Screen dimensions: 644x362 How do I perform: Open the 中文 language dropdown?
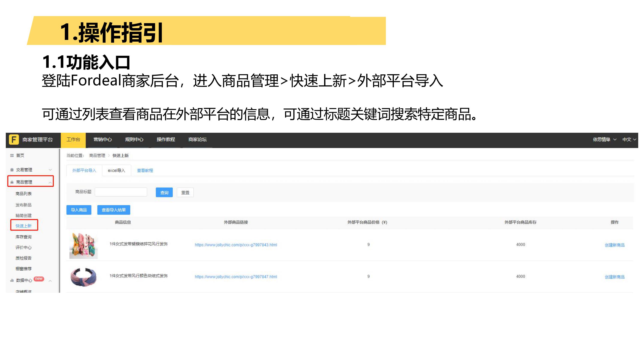pos(629,139)
